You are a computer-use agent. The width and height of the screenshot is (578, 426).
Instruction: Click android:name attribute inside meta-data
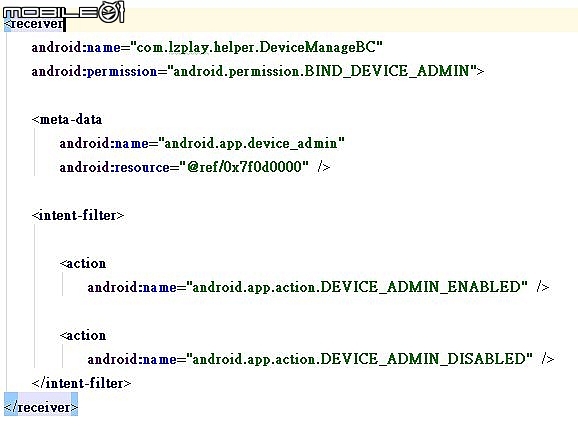point(104,143)
